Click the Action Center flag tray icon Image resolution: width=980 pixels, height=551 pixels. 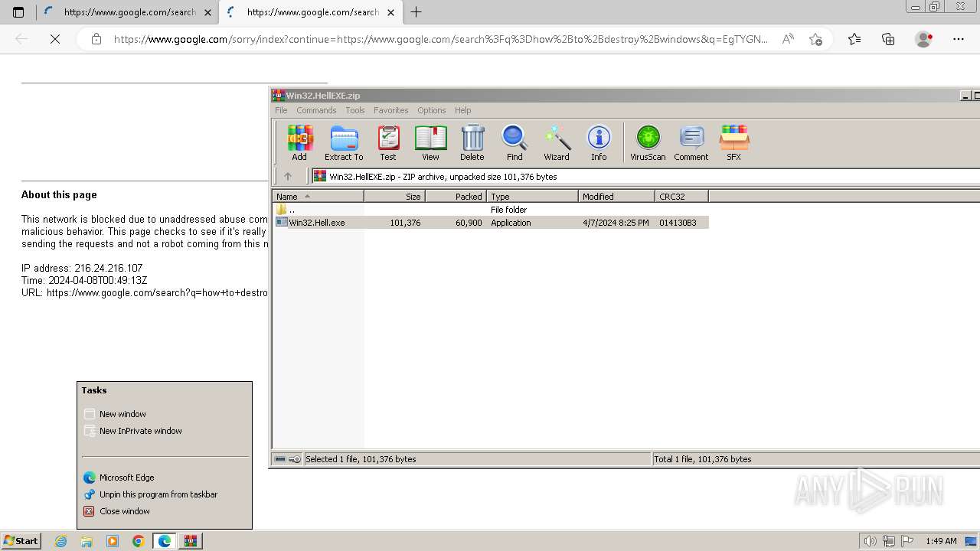tap(906, 541)
